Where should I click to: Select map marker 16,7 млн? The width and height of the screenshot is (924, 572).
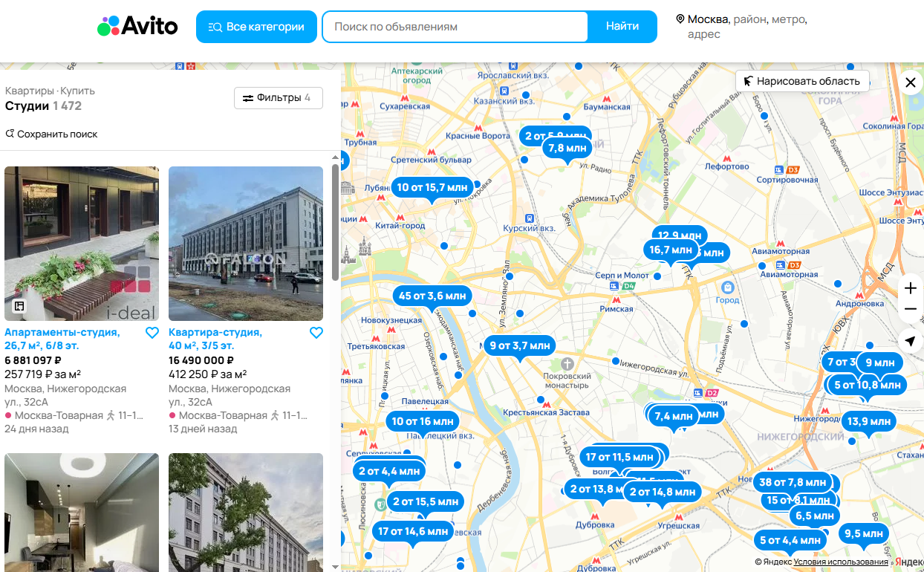(x=671, y=250)
